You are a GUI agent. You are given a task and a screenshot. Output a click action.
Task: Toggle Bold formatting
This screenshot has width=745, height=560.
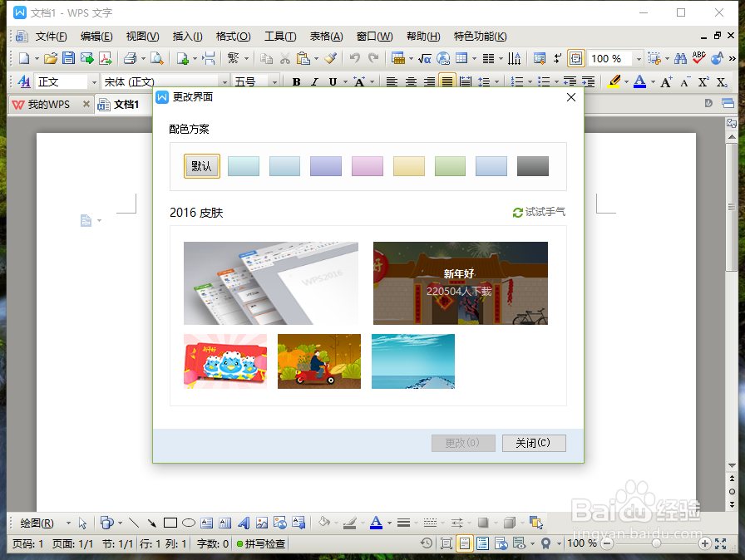(297, 82)
